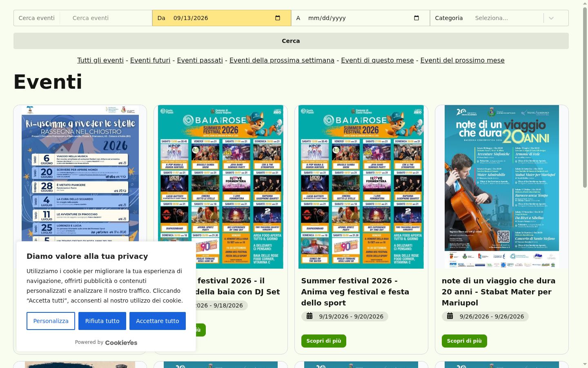Open the note di un viaggio poster
The width and height of the screenshot is (588, 368).
pyautogui.click(x=501, y=187)
